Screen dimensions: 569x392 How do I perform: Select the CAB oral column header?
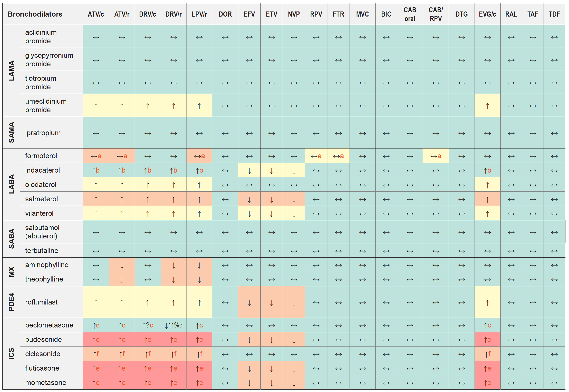pyautogui.click(x=410, y=14)
